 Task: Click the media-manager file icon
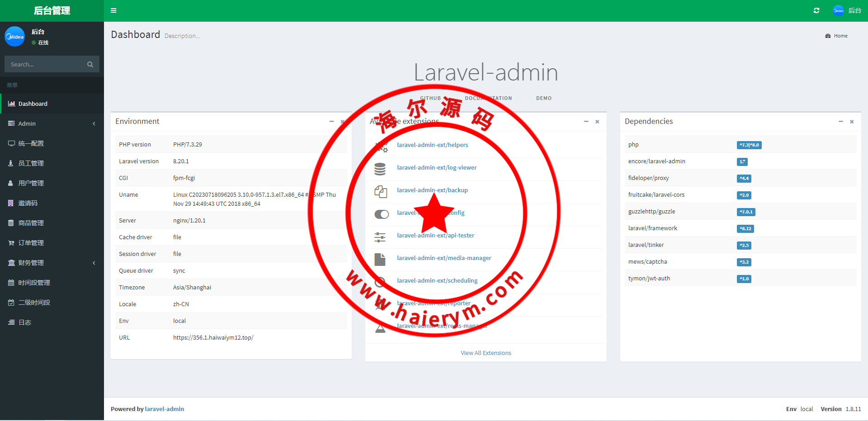point(380,260)
